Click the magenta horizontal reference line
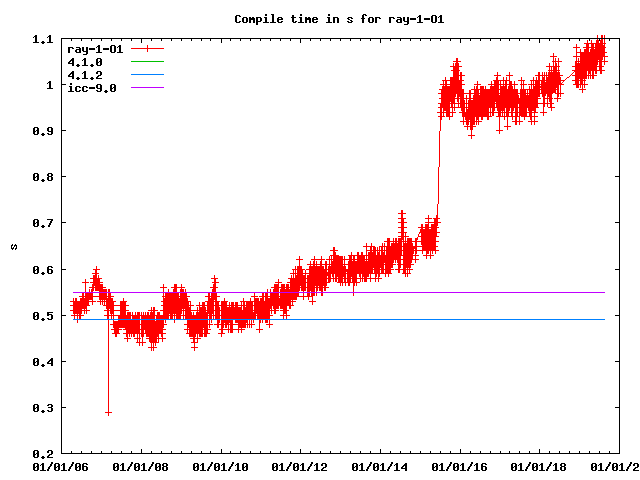Image resolution: width=640 pixels, height=480 pixels. click(x=400, y=292)
